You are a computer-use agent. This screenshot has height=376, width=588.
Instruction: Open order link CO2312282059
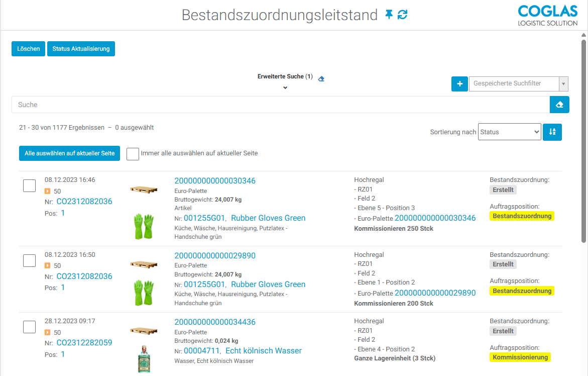pyautogui.click(x=84, y=343)
